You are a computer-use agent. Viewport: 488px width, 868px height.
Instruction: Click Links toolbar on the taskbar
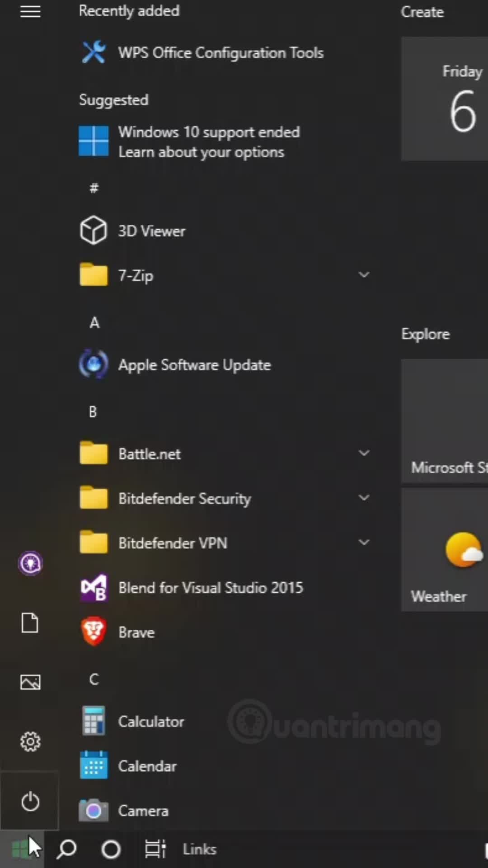pyautogui.click(x=199, y=849)
